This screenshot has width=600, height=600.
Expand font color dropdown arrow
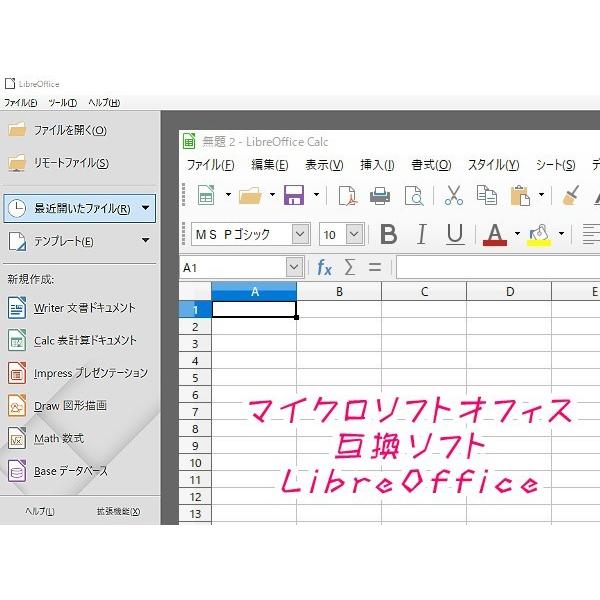[x=517, y=233]
